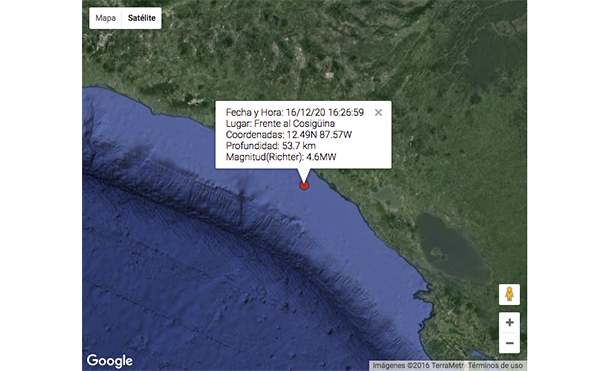The height and width of the screenshot is (371, 610).
Task: Select the Satélite map type
Action: pyautogui.click(x=142, y=18)
